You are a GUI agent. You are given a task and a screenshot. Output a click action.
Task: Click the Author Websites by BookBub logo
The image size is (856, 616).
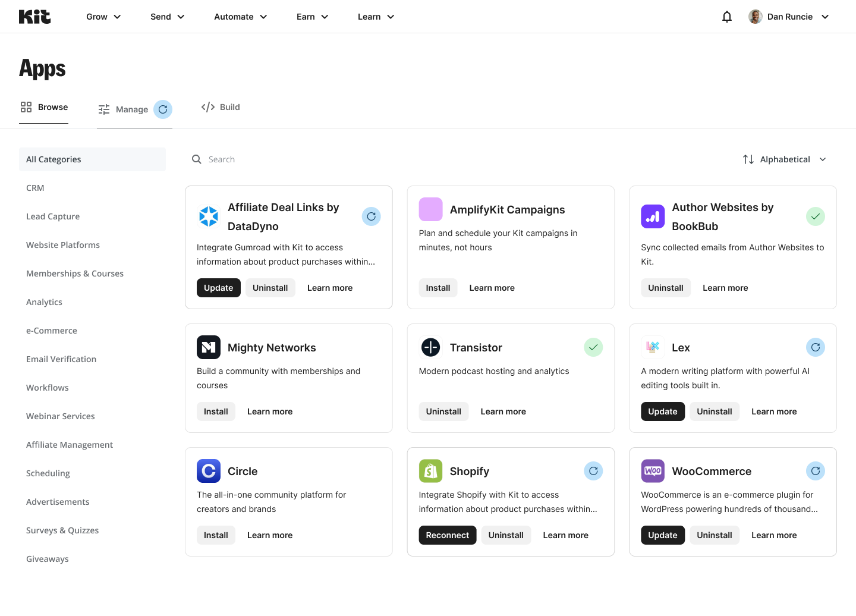click(x=653, y=216)
